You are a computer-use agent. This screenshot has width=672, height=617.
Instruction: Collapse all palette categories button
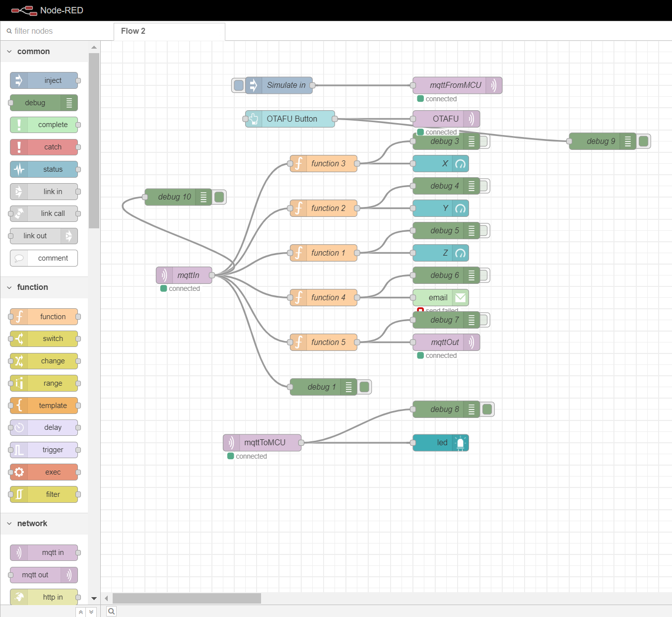pyautogui.click(x=81, y=612)
